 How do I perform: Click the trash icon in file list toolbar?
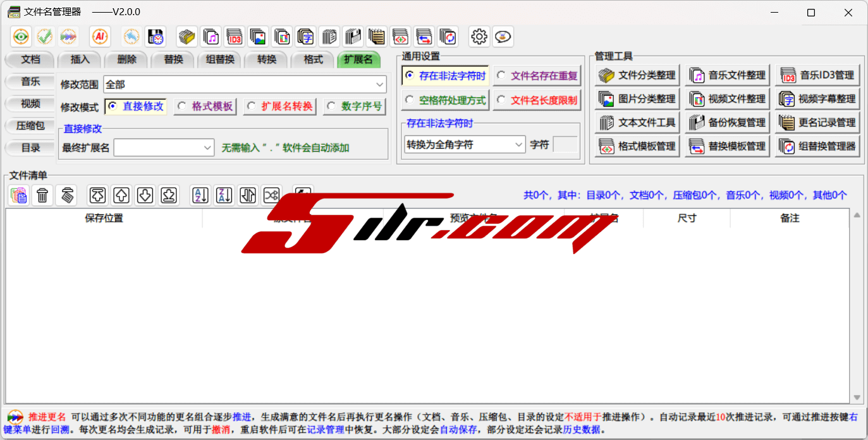point(42,195)
